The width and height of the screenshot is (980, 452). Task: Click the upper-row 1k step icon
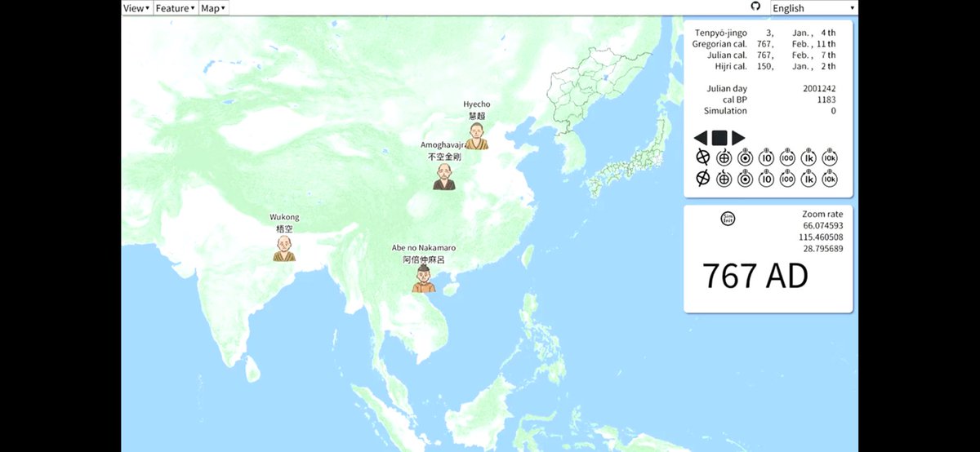click(808, 157)
